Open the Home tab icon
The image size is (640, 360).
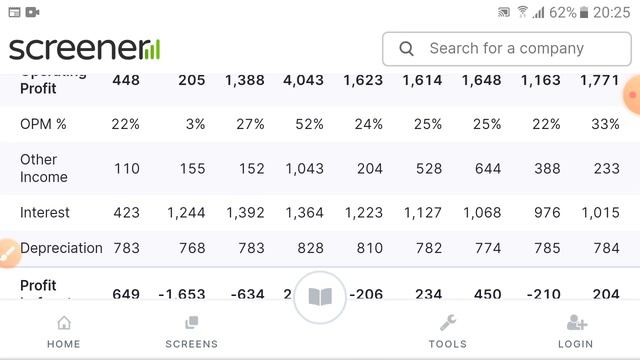click(64, 322)
